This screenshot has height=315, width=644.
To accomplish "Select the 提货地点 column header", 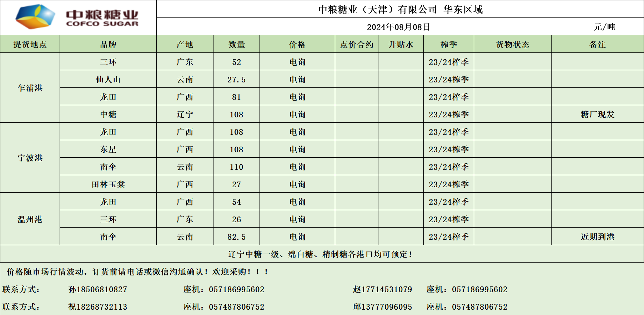I will click(30, 45).
